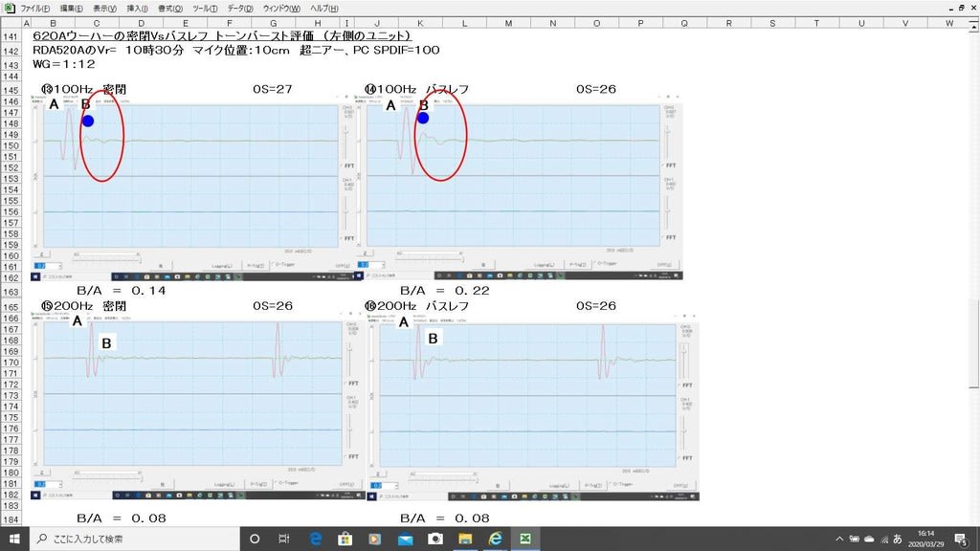The width and height of the screenshot is (980, 551).
Task: Open the notification center icon
Action: (961, 539)
